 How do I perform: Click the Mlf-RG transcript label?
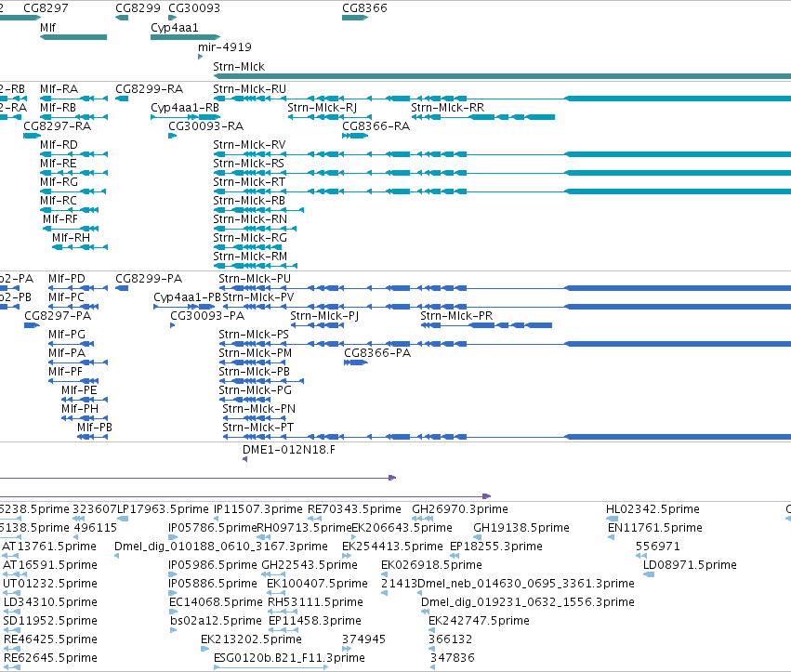click(59, 181)
